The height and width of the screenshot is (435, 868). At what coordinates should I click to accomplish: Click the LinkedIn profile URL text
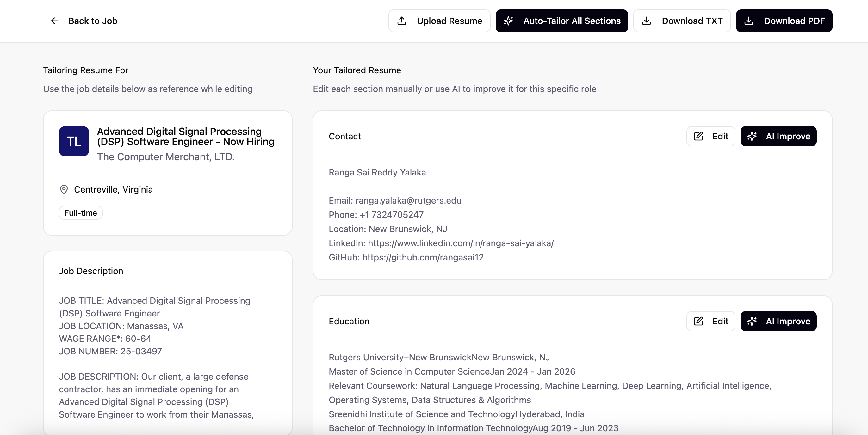461,243
